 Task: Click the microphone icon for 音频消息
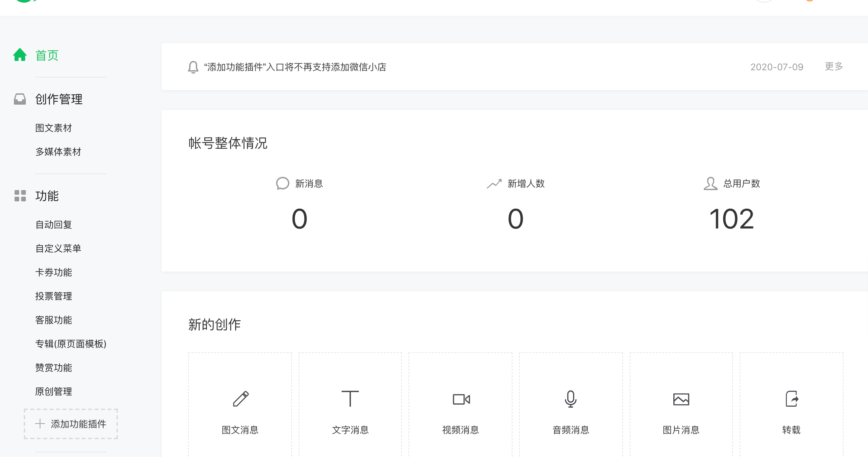tap(570, 399)
